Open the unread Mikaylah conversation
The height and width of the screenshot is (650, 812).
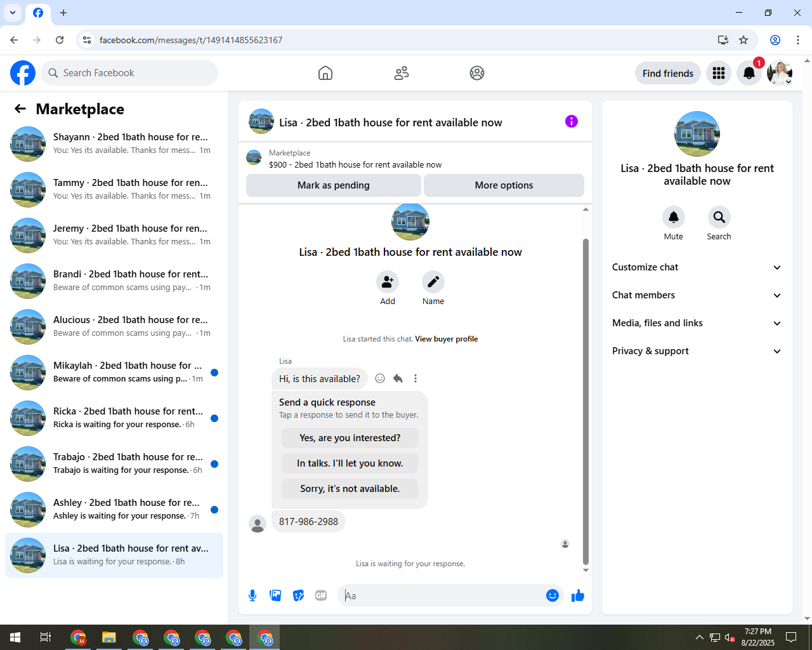[114, 373]
